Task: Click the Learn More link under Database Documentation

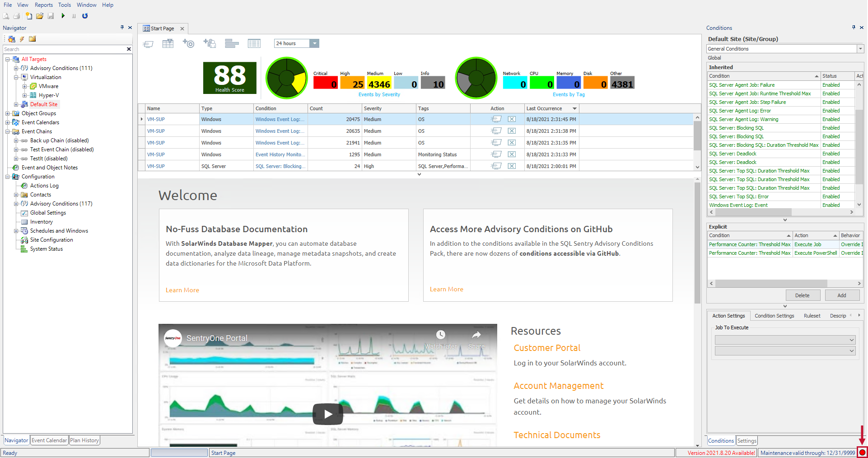Action: pyautogui.click(x=182, y=290)
